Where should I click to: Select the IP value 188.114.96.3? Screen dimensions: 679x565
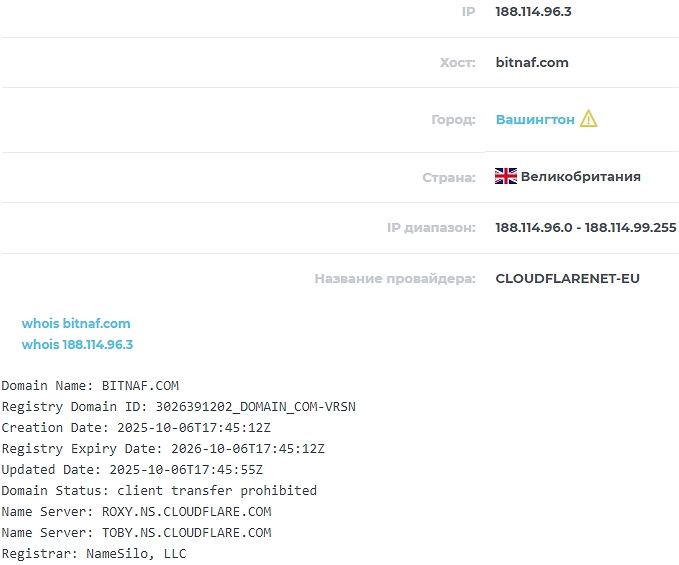[x=533, y=12]
